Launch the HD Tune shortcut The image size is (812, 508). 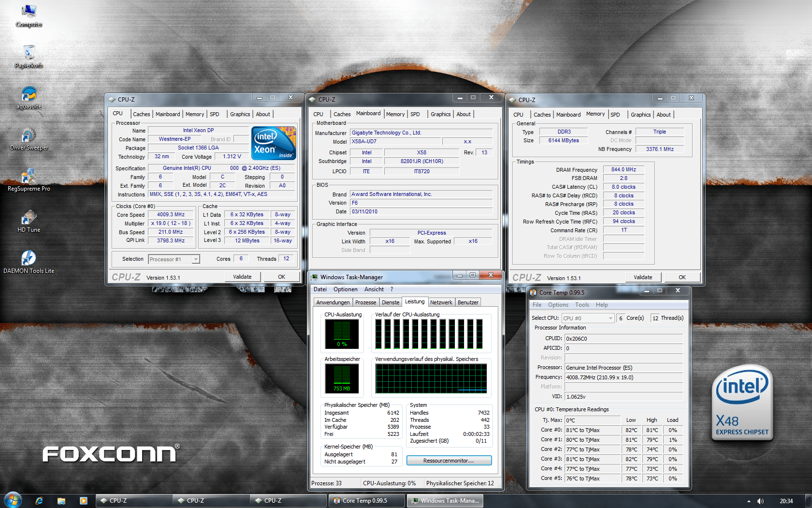[29, 221]
